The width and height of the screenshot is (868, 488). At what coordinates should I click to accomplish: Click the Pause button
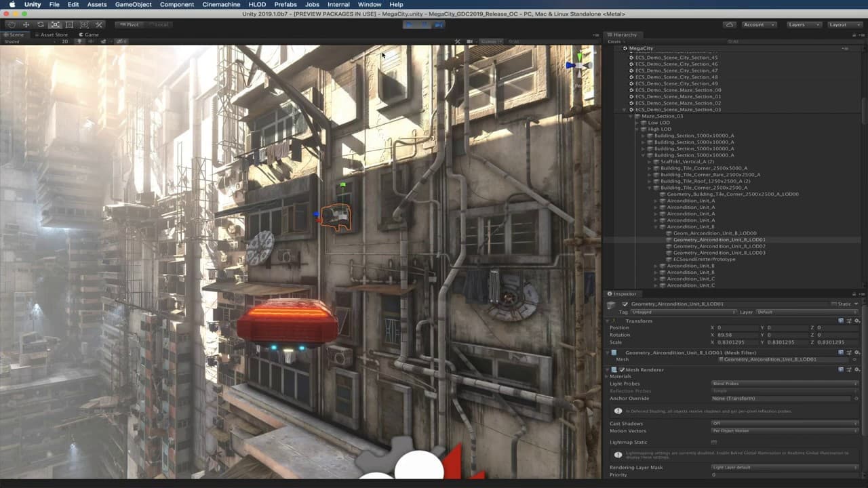424,25
